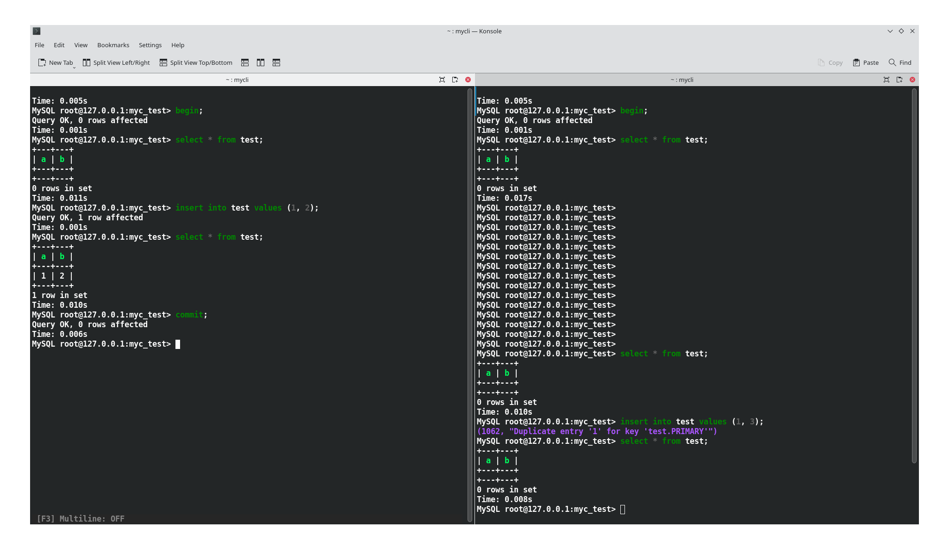Screen dimensions: 949x560
Task: Click the left pane title '~ : mycli'
Action: (237, 80)
